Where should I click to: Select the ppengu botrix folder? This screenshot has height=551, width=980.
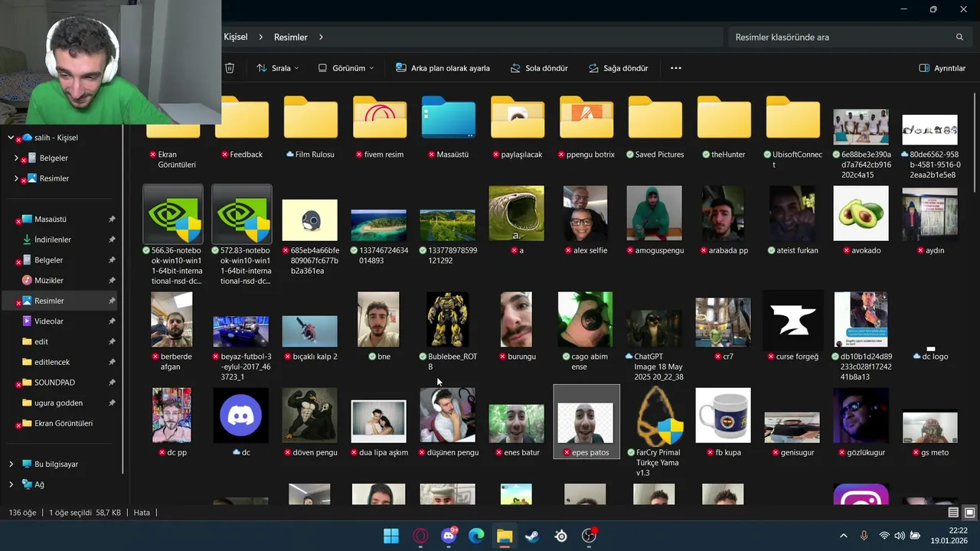point(586,126)
